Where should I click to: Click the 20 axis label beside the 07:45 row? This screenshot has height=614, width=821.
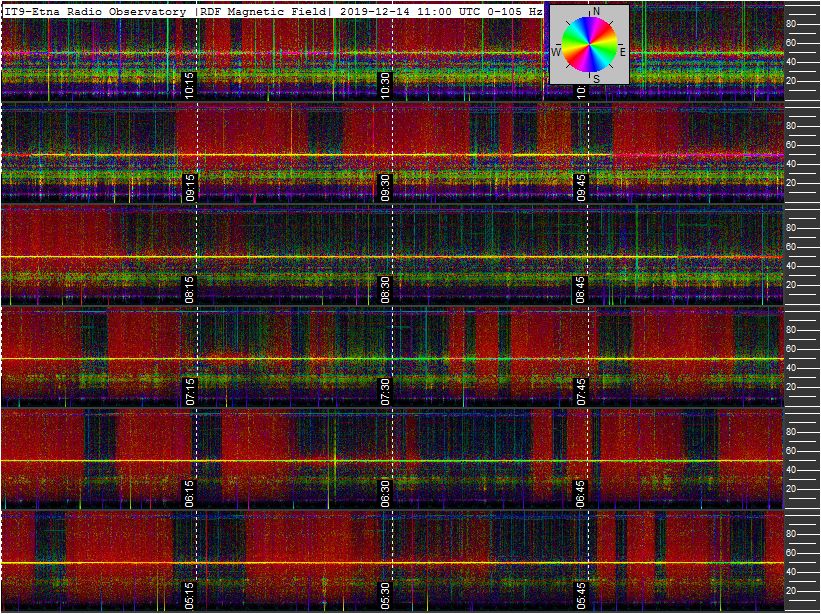[792, 387]
